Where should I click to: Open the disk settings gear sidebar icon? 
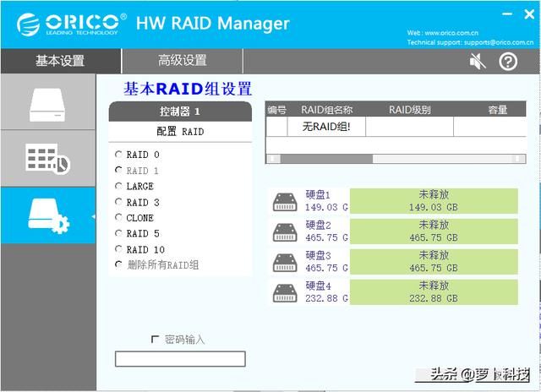(x=48, y=215)
